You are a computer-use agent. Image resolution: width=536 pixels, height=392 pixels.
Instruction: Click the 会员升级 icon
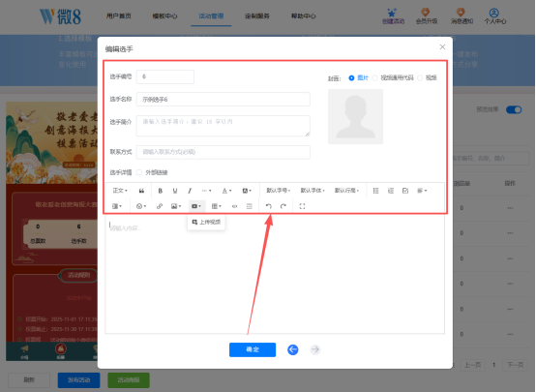(x=426, y=13)
